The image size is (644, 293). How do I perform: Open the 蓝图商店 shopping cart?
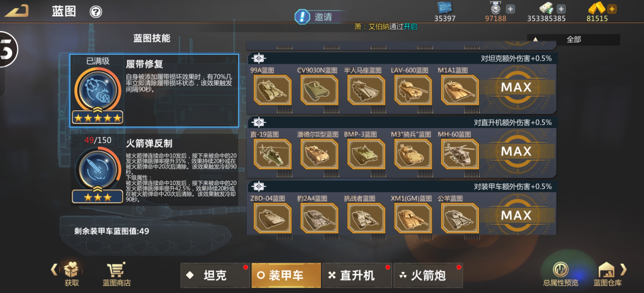point(116,274)
